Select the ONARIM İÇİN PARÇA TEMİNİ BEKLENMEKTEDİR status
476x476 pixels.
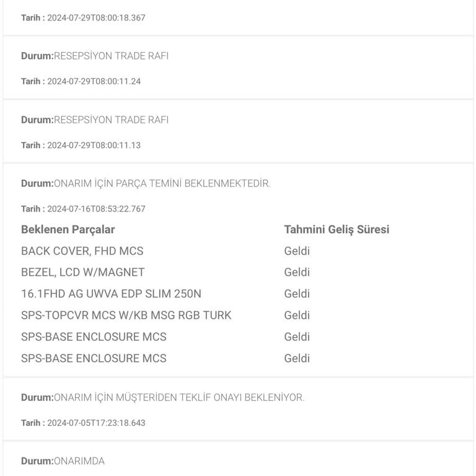[x=162, y=183]
